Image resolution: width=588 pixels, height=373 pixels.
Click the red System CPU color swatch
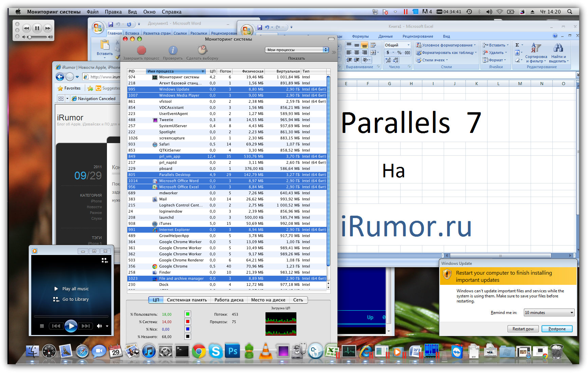click(187, 321)
